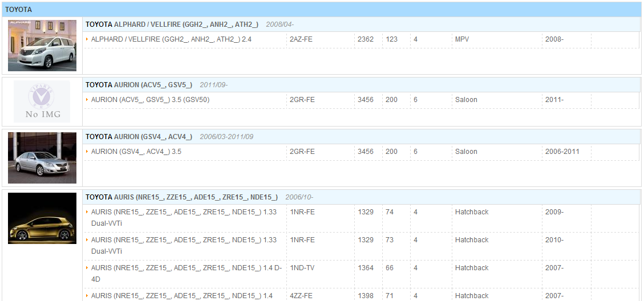
Task: Click power value 71
Action: click(x=390, y=296)
